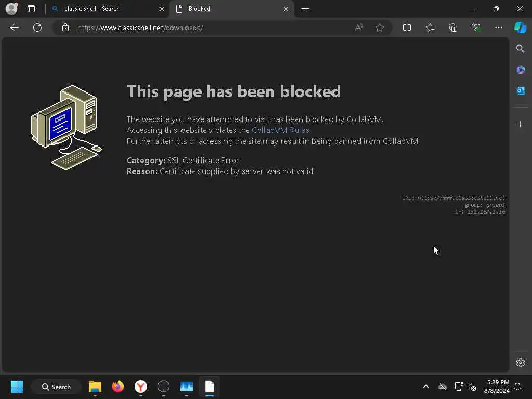Select the blank page app in taskbar
Screen dimensions: 532x399
[209, 387]
